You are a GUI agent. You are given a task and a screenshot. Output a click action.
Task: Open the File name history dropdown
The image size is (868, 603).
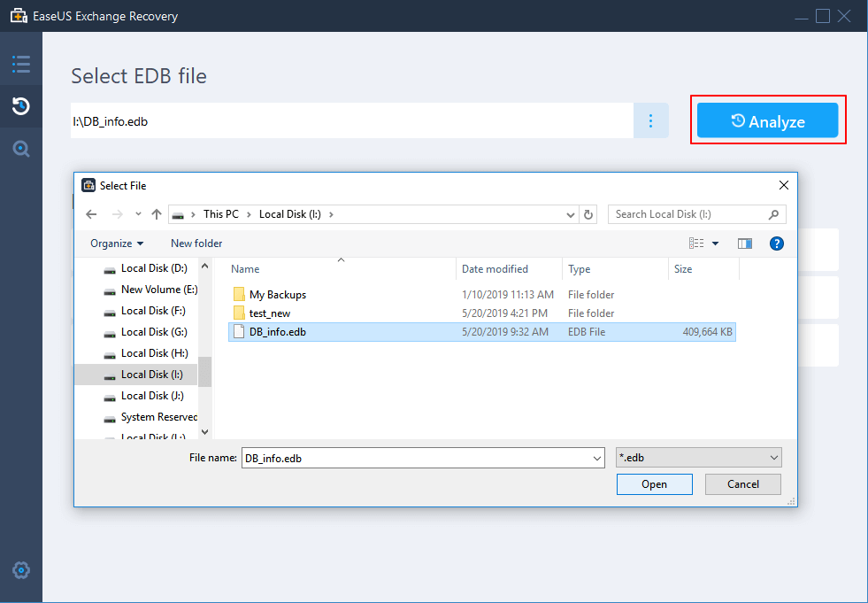(x=597, y=458)
